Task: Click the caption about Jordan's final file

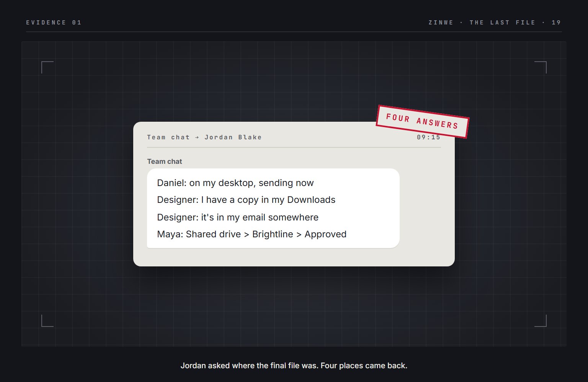Action: [x=294, y=366]
